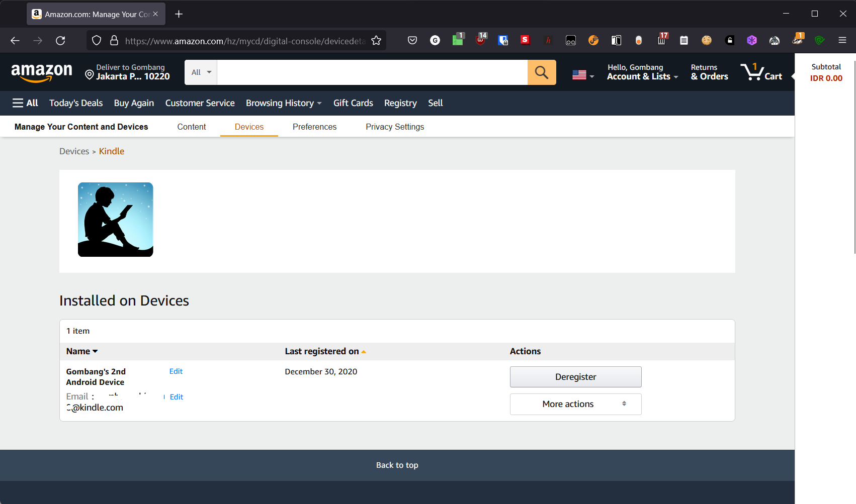
Task: Open the cookie extension icon
Action: pyautogui.click(x=707, y=41)
